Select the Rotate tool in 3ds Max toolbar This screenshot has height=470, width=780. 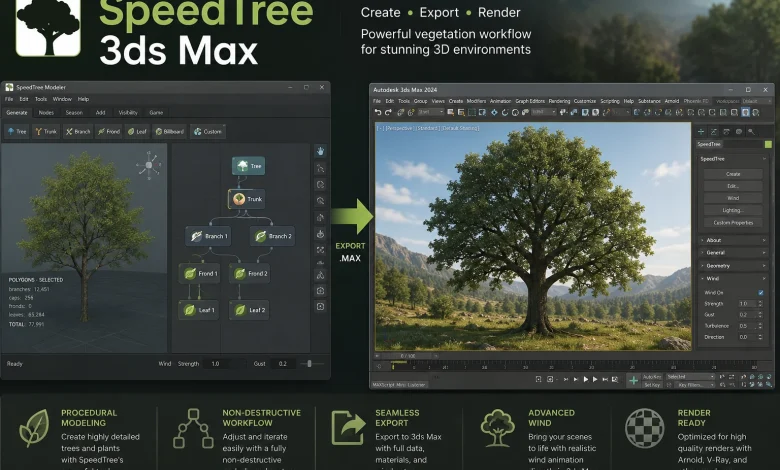pos(505,113)
